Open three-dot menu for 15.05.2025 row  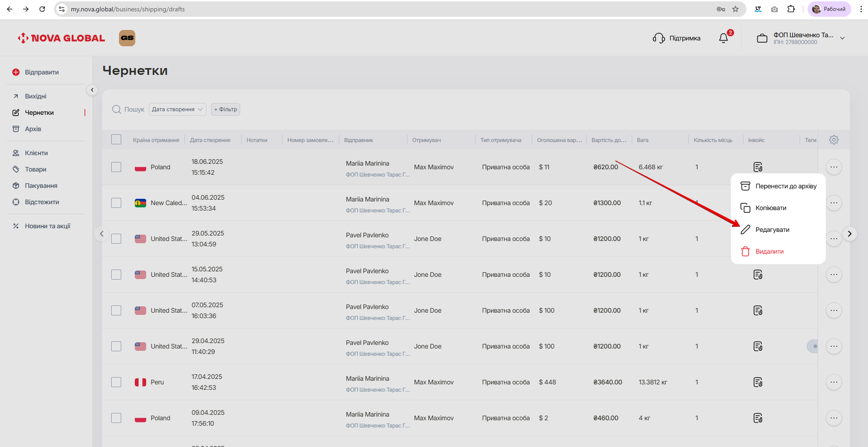coord(834,275)
